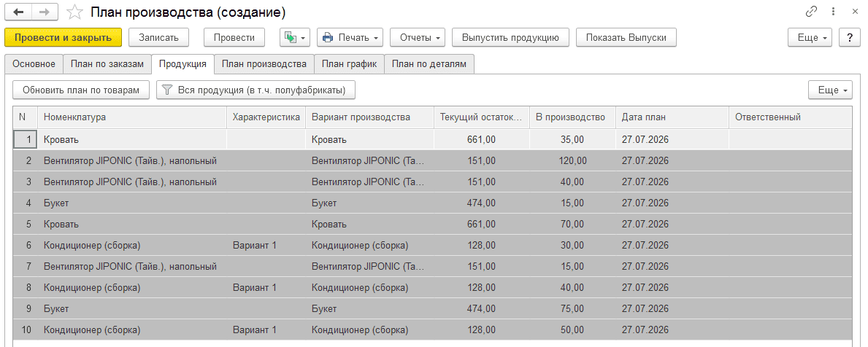
Task: Open the create-based-on icon dropdown
Action: [294, 38]
